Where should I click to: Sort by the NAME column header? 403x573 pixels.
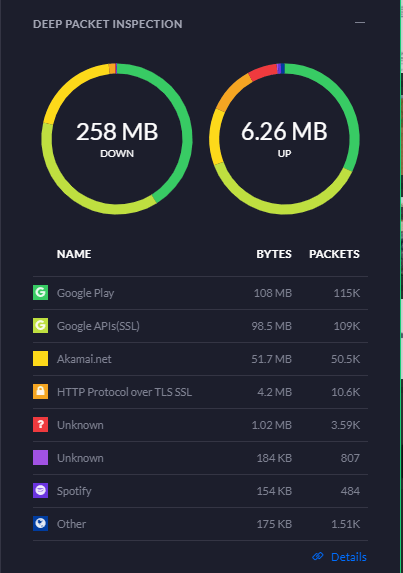coord(74,254)
